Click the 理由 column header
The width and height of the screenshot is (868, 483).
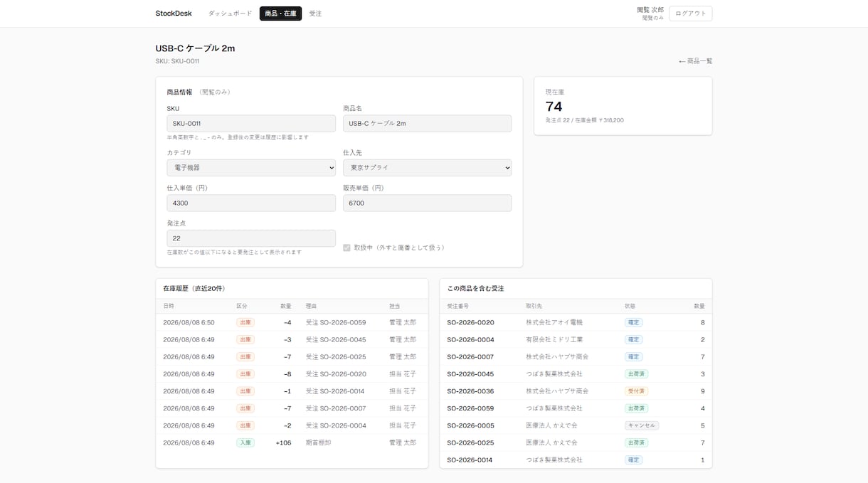(312, 306)
